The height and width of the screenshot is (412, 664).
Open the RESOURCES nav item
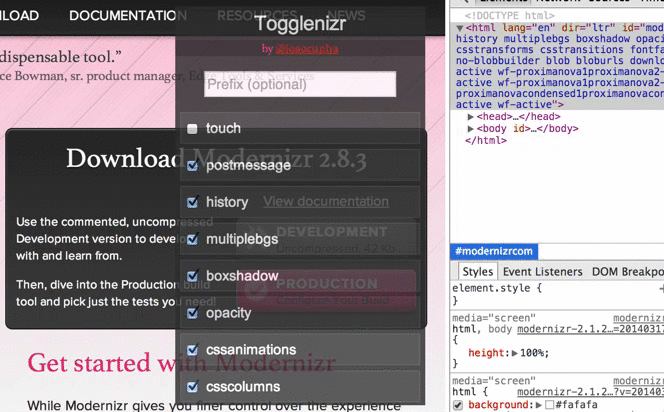[x=257, y=16]
